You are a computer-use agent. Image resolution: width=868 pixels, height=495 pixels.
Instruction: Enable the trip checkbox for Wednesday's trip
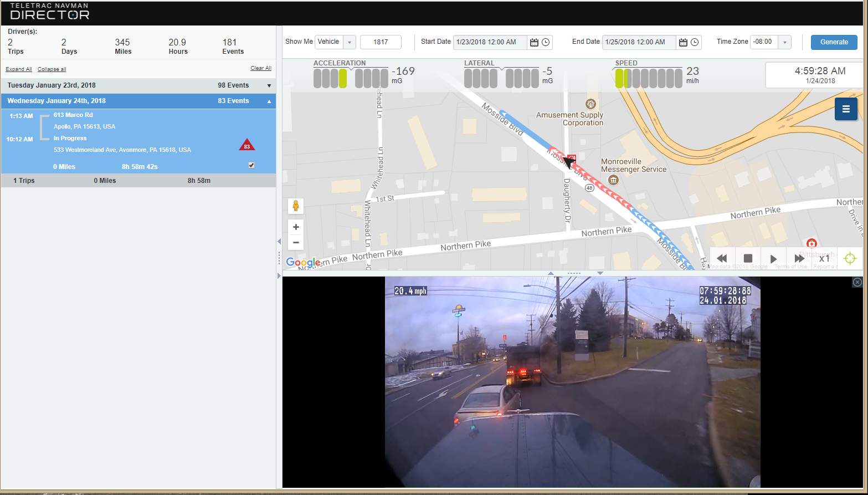[251, 165]
